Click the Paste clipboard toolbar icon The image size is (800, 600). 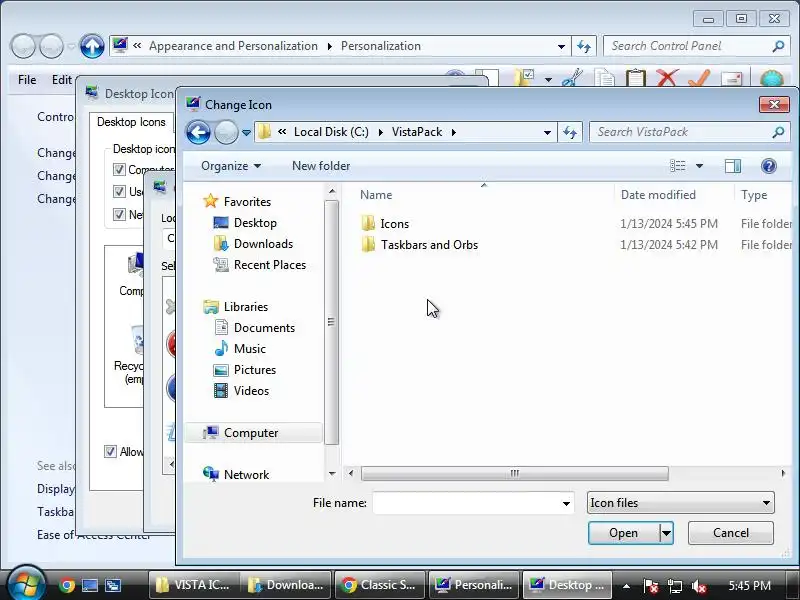pyautogui.click(x=636, y=79)
